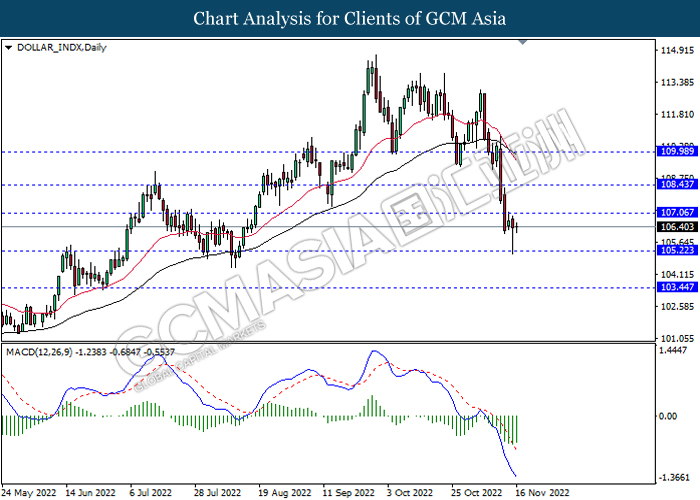Select the 107.067 price level label
The image size is (700, 500).
click(677, 212)
